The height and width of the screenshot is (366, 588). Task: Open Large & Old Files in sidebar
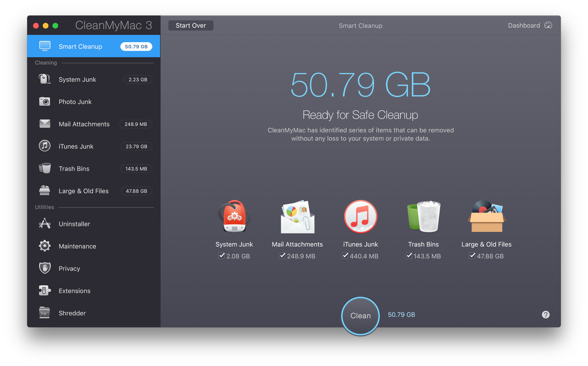click(x=94, y=191)
